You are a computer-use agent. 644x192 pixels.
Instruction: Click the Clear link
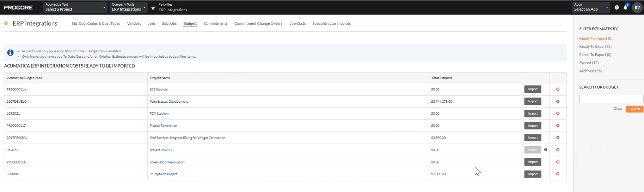coord(618,109)
